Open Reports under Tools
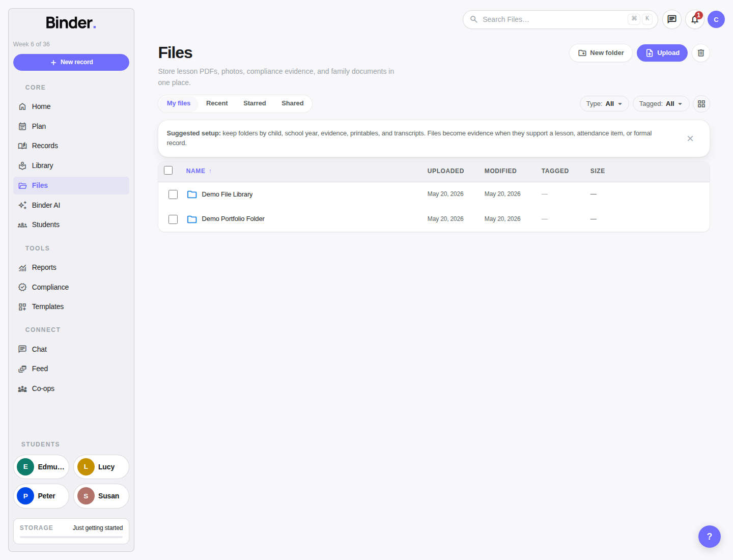The width and height of the screenshot is (733, 560). click(x=71, y=267)
